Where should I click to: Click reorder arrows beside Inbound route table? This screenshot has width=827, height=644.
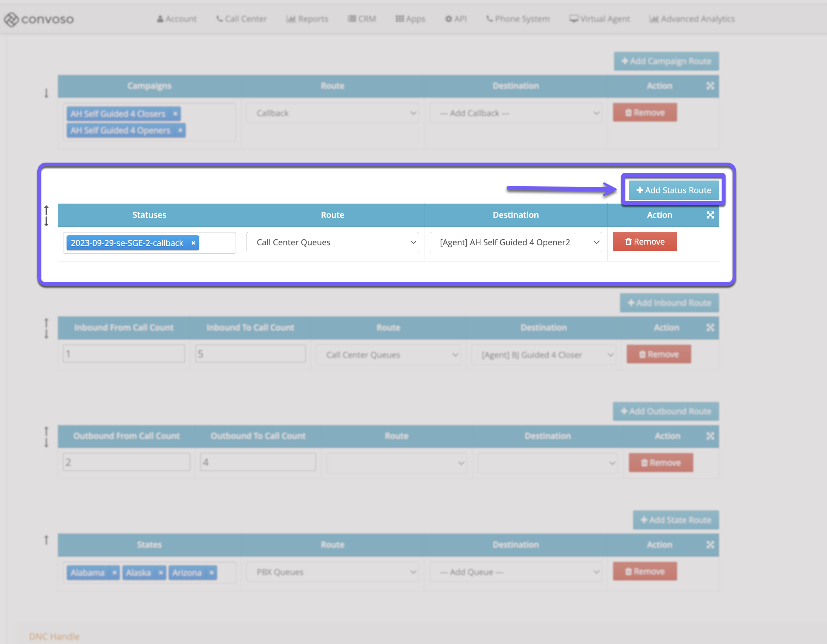coord(46,328)
